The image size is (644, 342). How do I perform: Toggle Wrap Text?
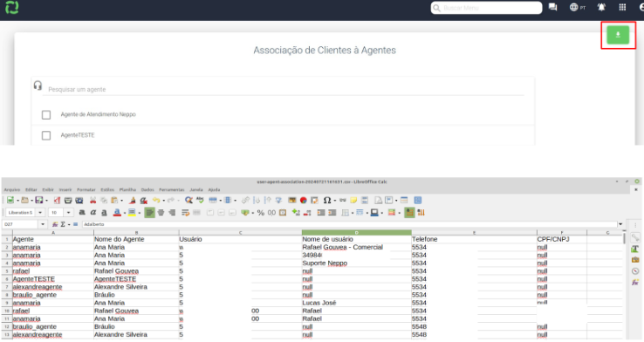tap(185, 212)
